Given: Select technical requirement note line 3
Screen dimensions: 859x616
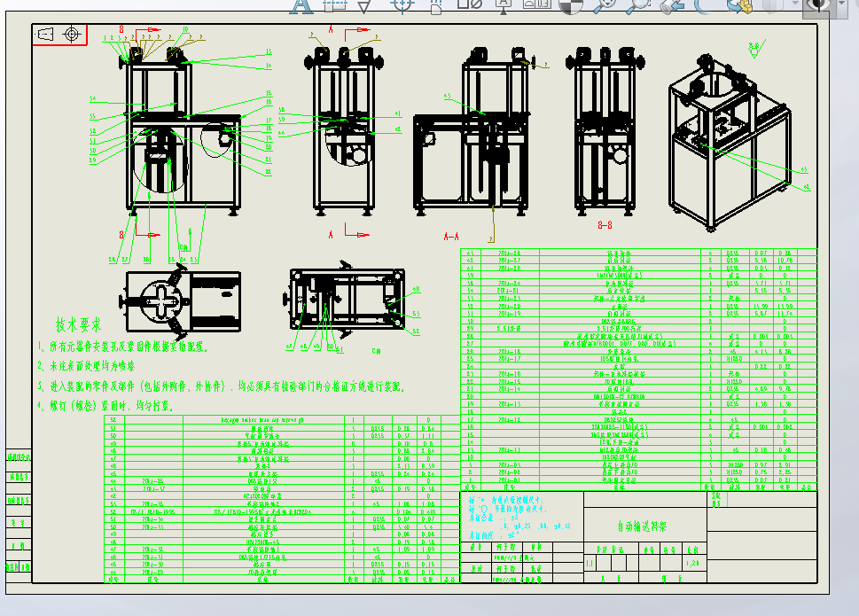Looking at the screenshot, I should click(x=222, y=386).
